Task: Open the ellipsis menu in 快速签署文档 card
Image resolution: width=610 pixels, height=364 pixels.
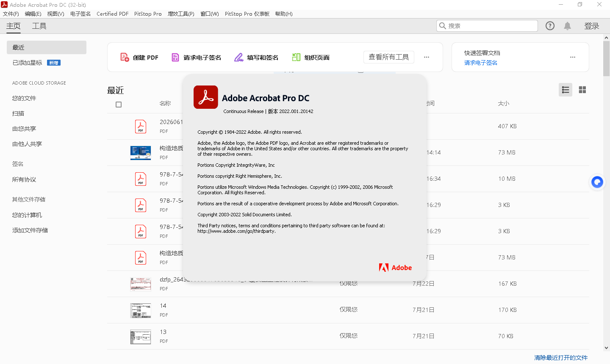Action: (x=573, y=57)
